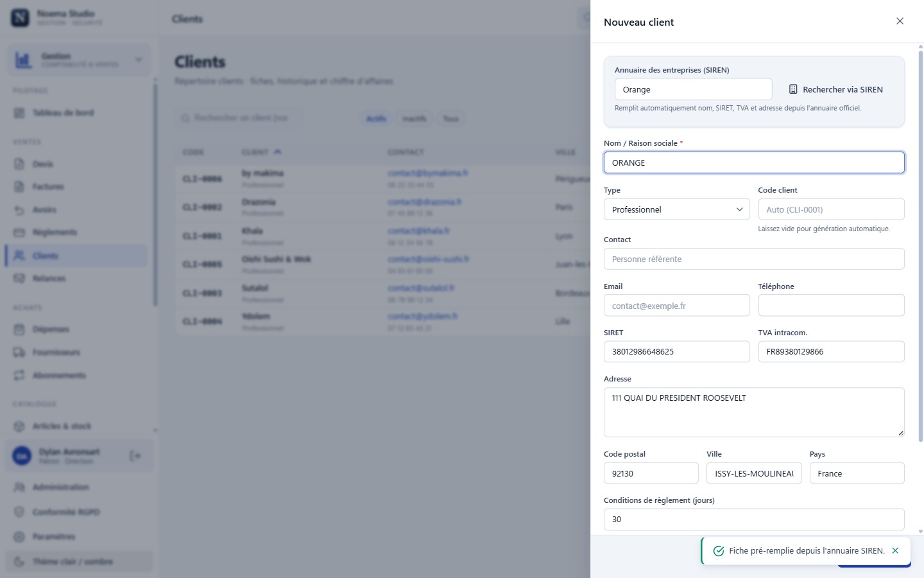Click the Adresse text area
This screenshot has height=578, width=924.
click(x=754, y=412)
